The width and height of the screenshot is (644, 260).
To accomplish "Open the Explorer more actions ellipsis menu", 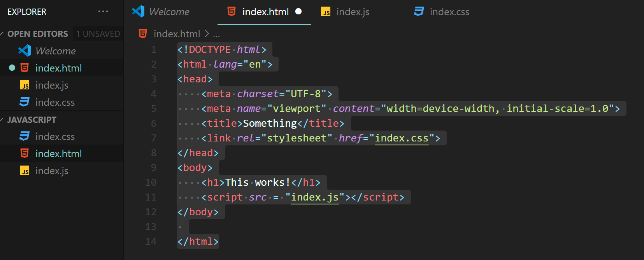I will [x=103, y=12].
